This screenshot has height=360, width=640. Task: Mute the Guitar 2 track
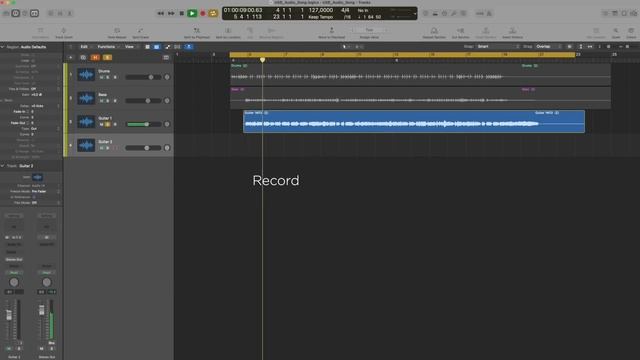102,148
